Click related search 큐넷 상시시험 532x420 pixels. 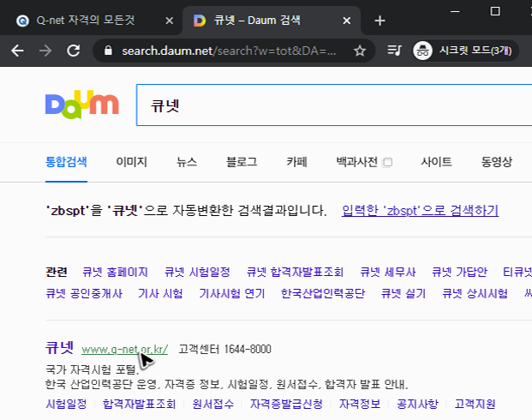point(475,293)
